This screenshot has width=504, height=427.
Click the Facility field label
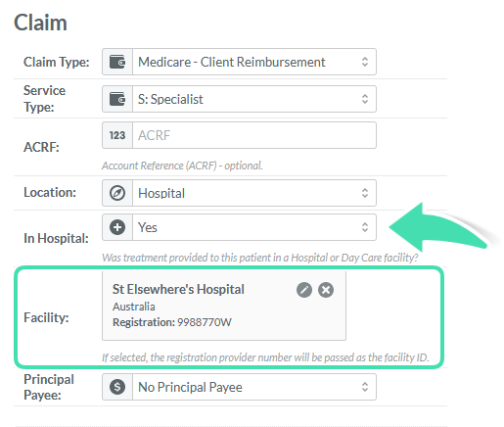(46, 317)
